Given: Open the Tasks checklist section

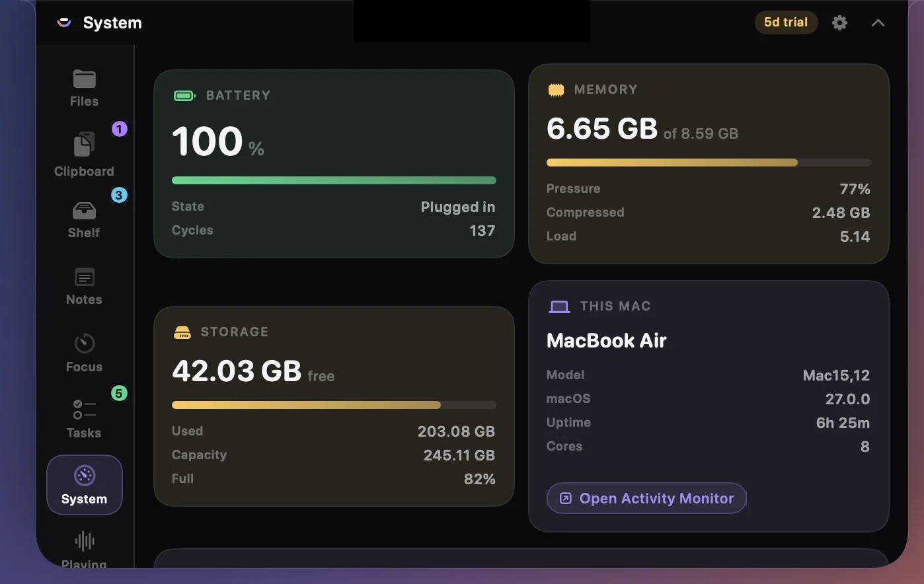Looking at the screenshot, I should (84, 420).
